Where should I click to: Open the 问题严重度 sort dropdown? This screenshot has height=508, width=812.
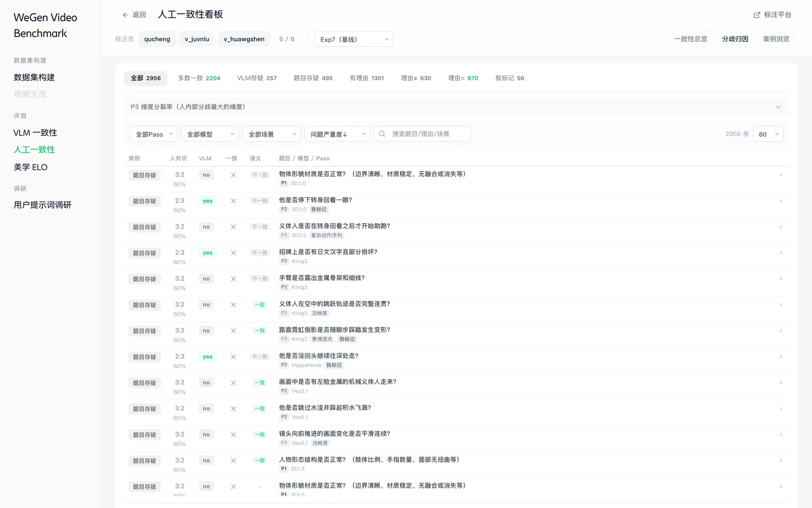[337, 134]
